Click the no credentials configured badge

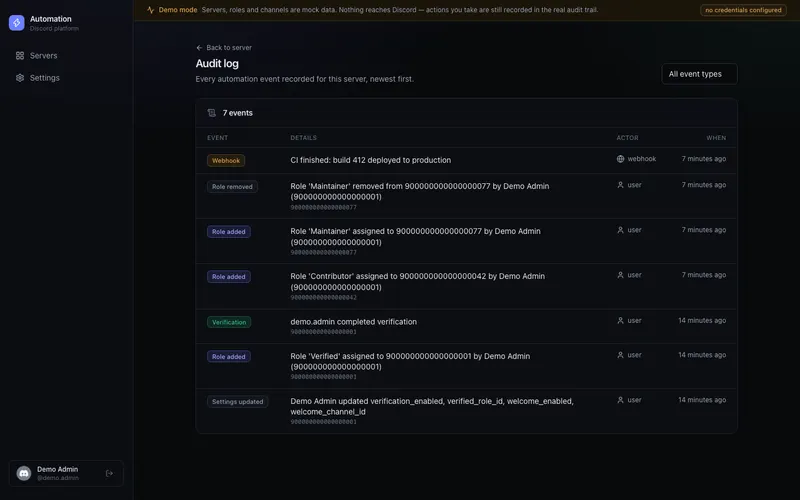click(743, 10)
